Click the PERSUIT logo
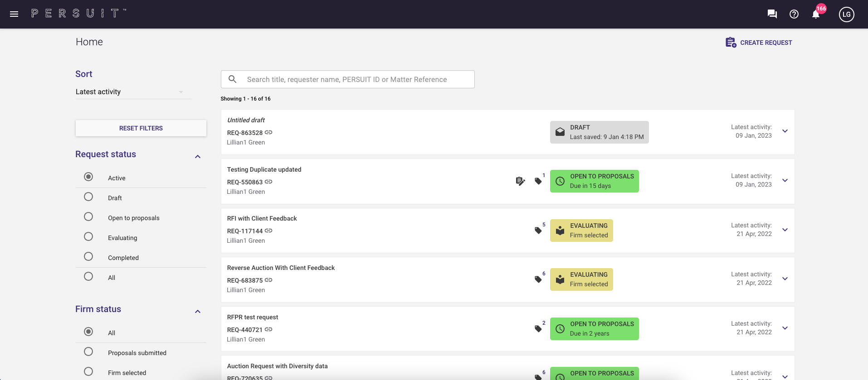The image size is (868, 380). coord(78,14)
